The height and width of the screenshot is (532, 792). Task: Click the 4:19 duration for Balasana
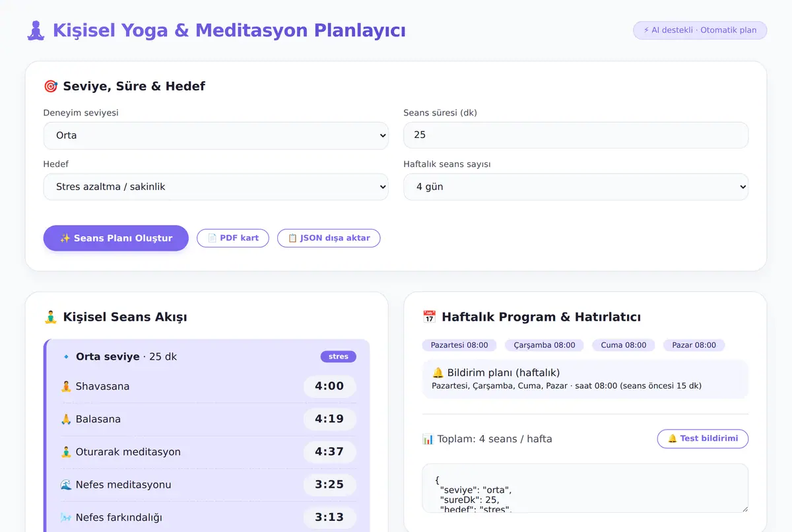(x=329, y=419)
